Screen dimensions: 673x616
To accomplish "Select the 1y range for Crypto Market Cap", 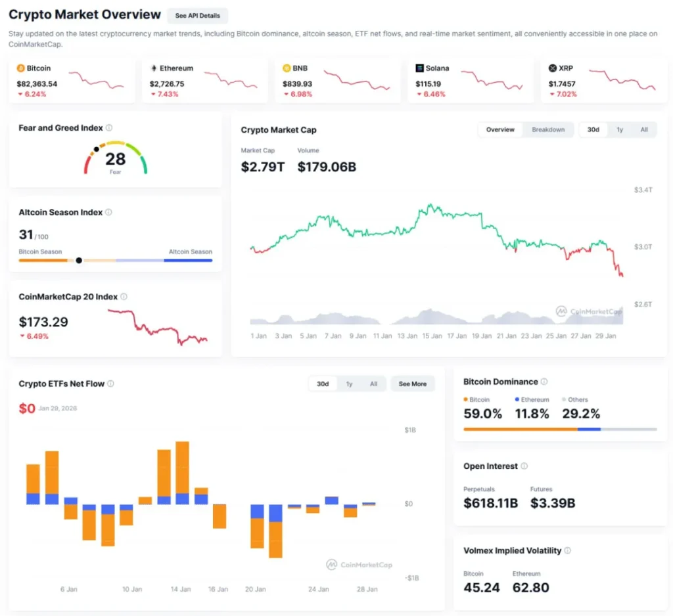I will click(618, 129).
